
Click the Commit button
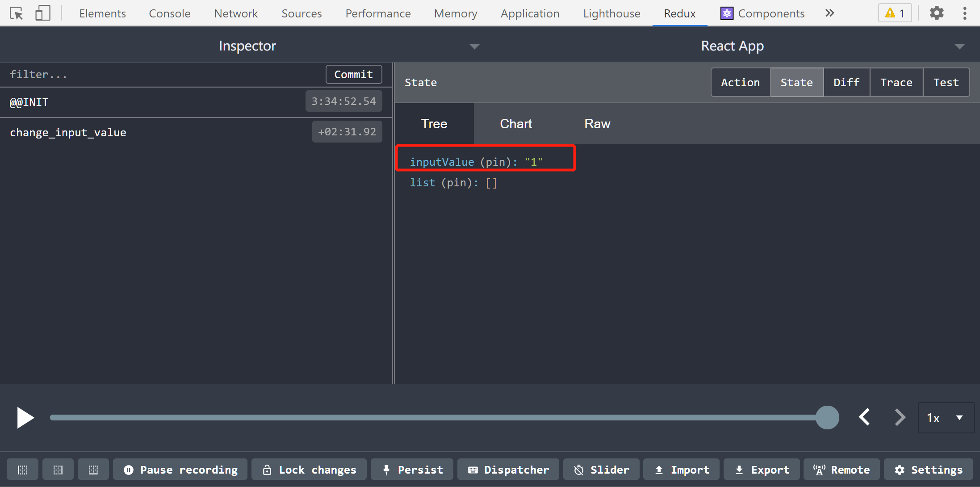pyautogui.click(x=353, y=75)
